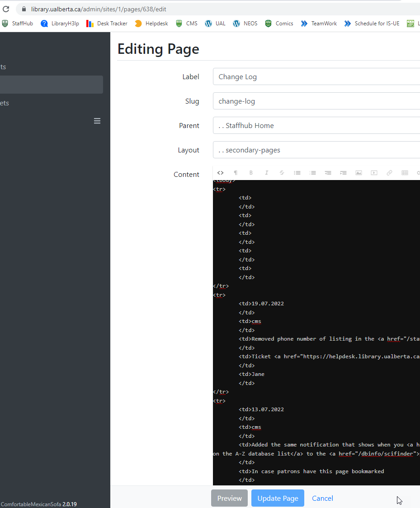Cancel editing the Change Log page
420x508 pixels.
[322, 498]
